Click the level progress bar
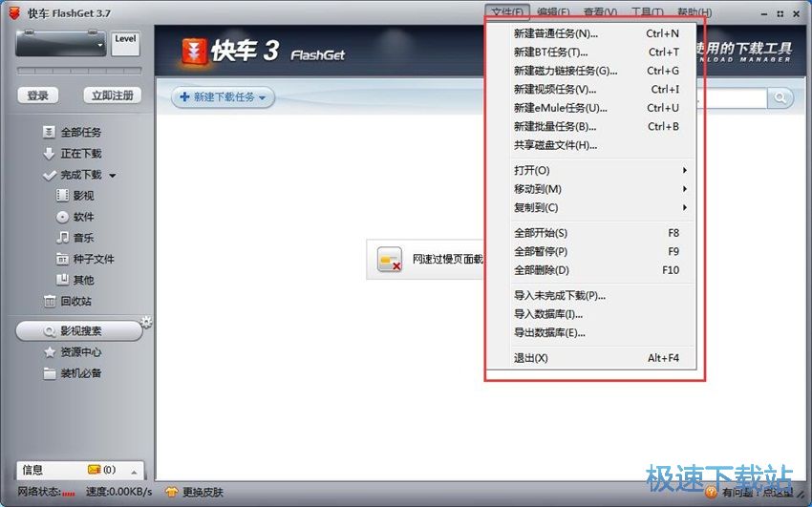Screen dimensions: 812x507 (x=79, y=71)
